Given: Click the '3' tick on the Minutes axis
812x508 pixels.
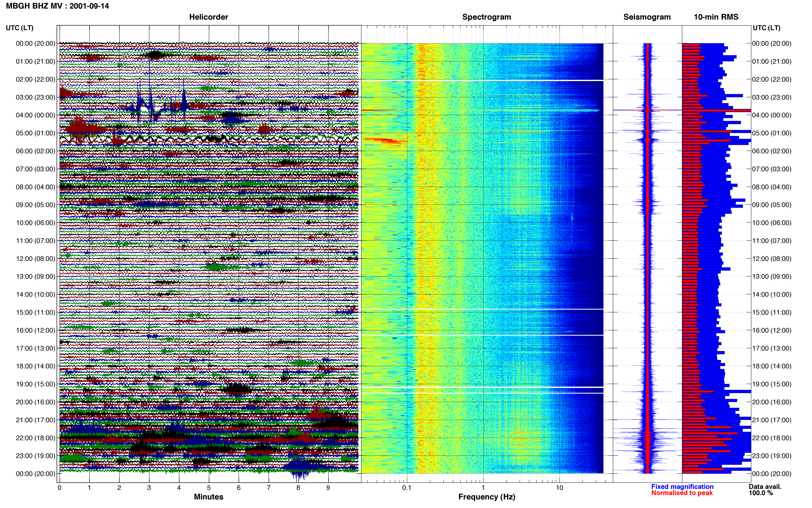Looking at the screenshot, I should pos(149,488).
